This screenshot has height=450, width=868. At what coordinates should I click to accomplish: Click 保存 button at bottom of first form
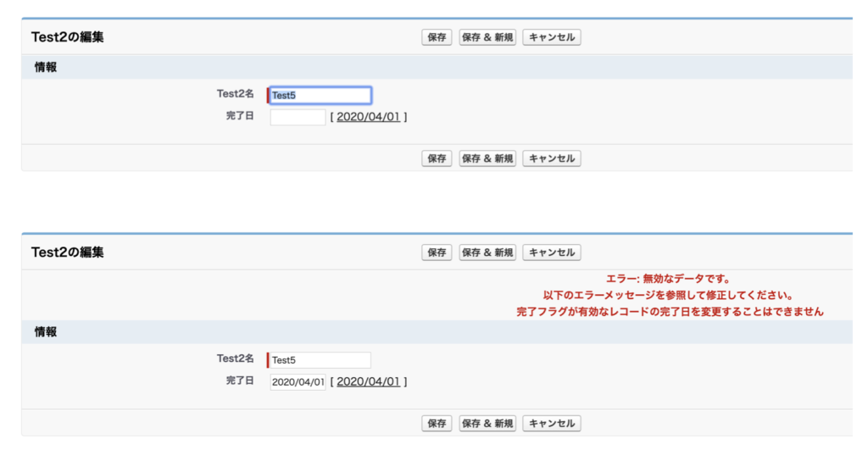pos(437,158)
